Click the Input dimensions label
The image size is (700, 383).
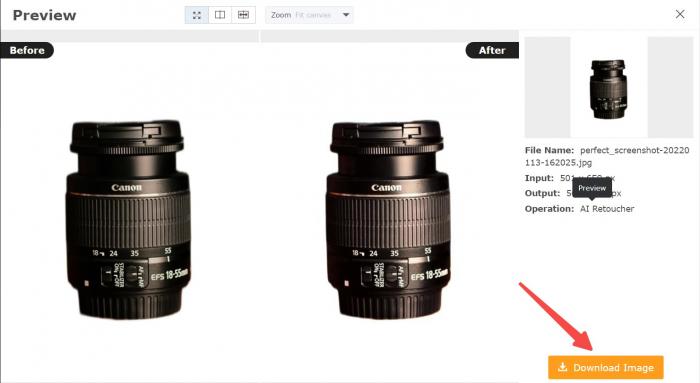pos(539,178)
